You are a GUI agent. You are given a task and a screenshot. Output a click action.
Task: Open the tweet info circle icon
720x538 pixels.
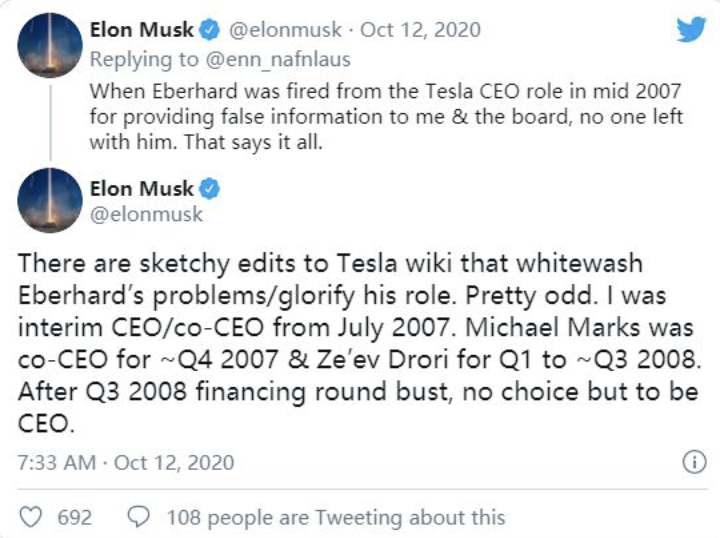pyautogui.click(x=692, y=462)
